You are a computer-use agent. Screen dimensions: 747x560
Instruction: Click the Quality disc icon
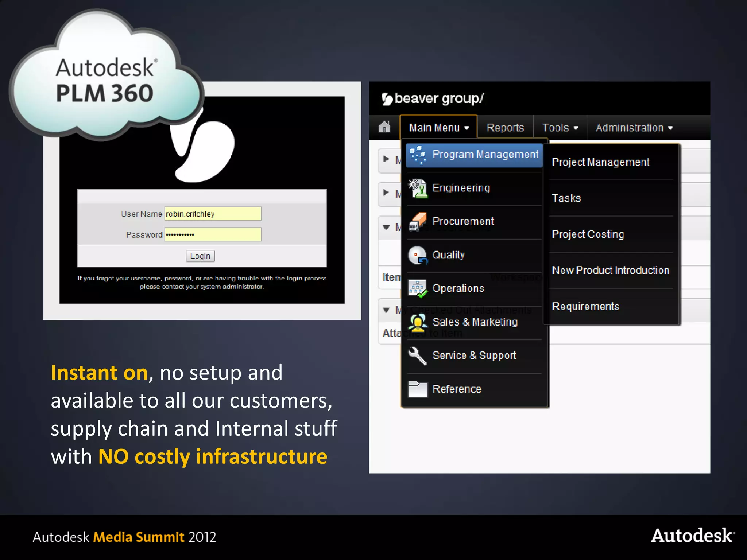[x=418, y=256]
